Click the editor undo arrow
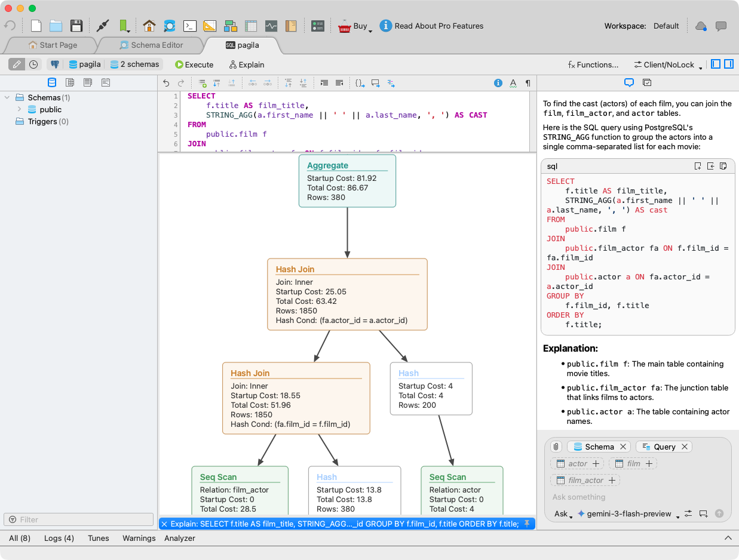This screenshot has height=560, width=739. tap(166, 83)
